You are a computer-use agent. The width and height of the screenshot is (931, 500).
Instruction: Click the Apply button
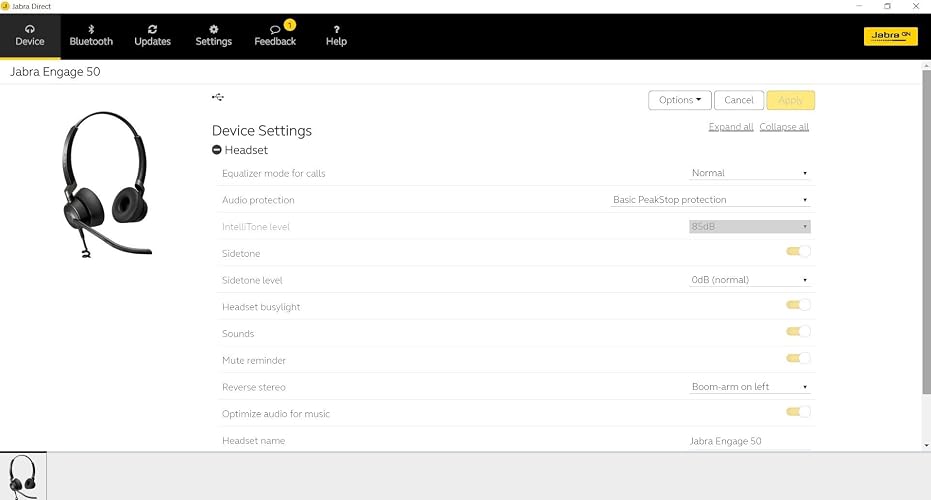click(x=790, y=100)
